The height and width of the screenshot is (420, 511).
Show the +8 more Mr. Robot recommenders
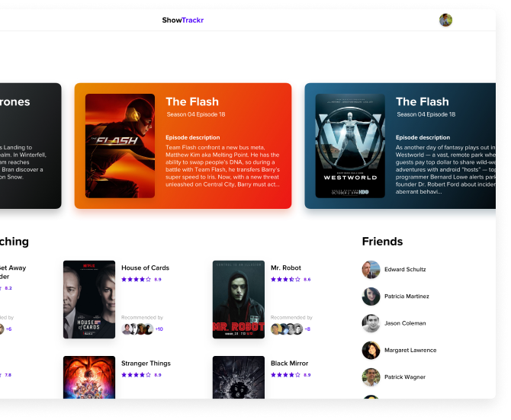click(307, 329)
